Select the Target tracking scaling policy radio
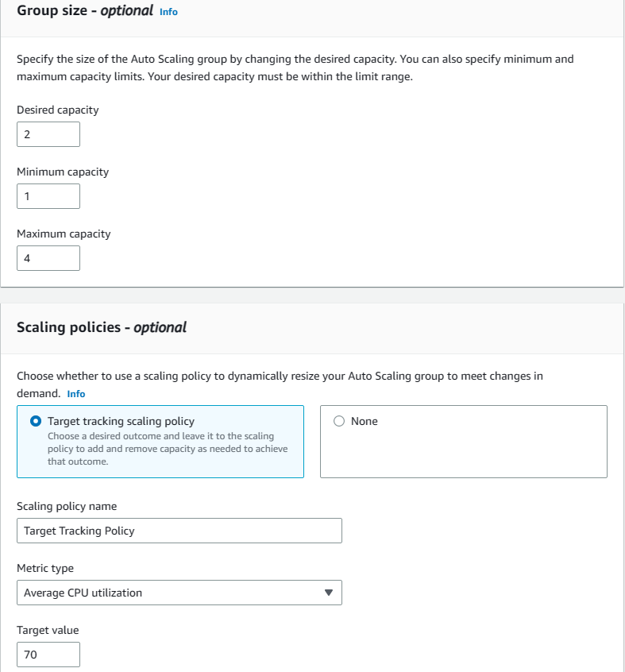625x672 pixels. (x=36, y=421)
